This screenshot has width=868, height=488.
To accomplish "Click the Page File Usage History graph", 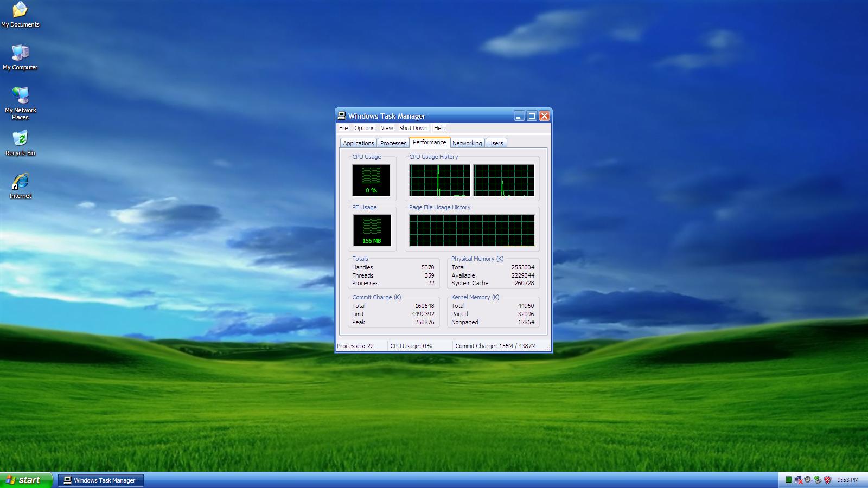I will tap(472, 230).
